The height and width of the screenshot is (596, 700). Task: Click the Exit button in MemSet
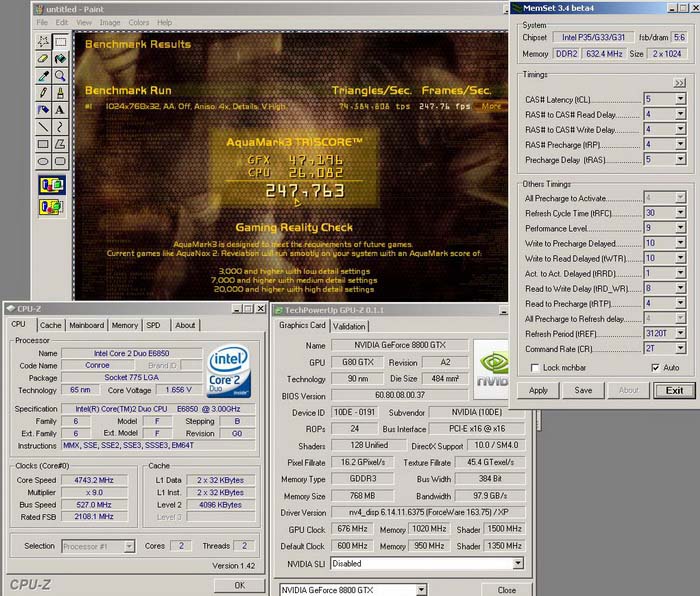click(674, 390)
